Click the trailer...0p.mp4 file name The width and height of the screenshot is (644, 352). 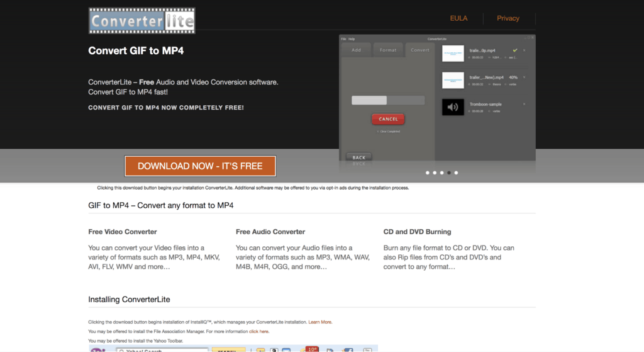click(x=482, y=50)
